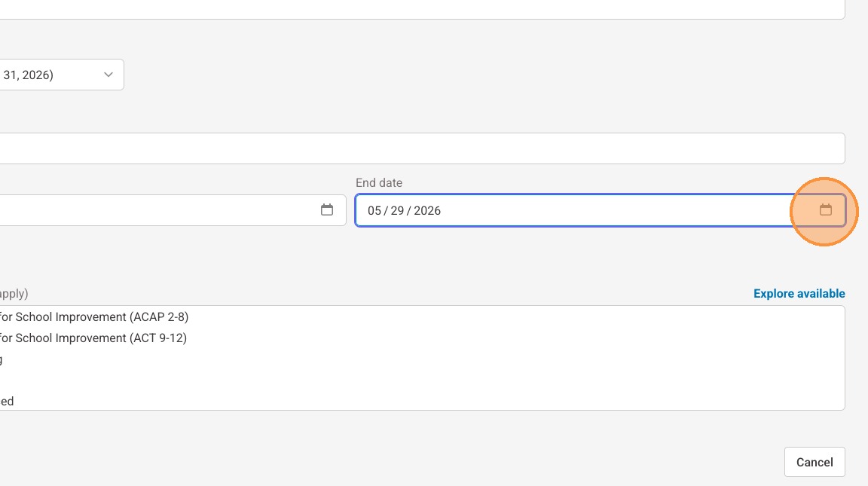Select the month "05" in End date
This screenshot has width=868, height=486.
click(374, 210)
